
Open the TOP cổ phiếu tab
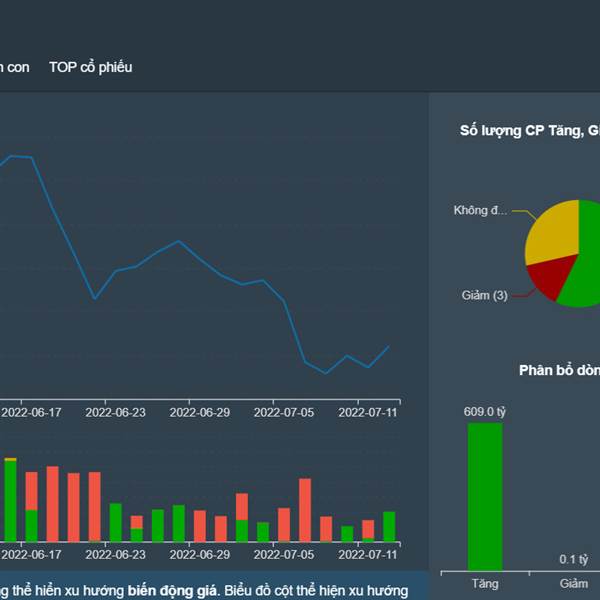(91, 67)
